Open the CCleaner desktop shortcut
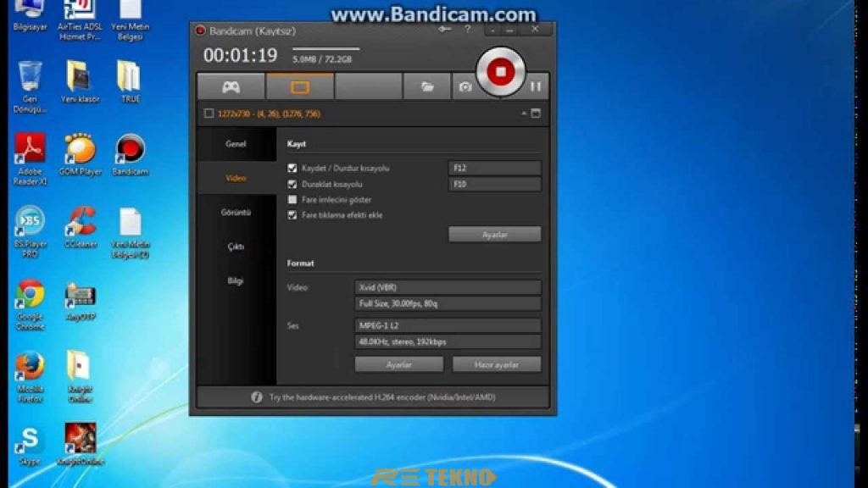Viewport: 868px width, 488px height. (80, 226)
